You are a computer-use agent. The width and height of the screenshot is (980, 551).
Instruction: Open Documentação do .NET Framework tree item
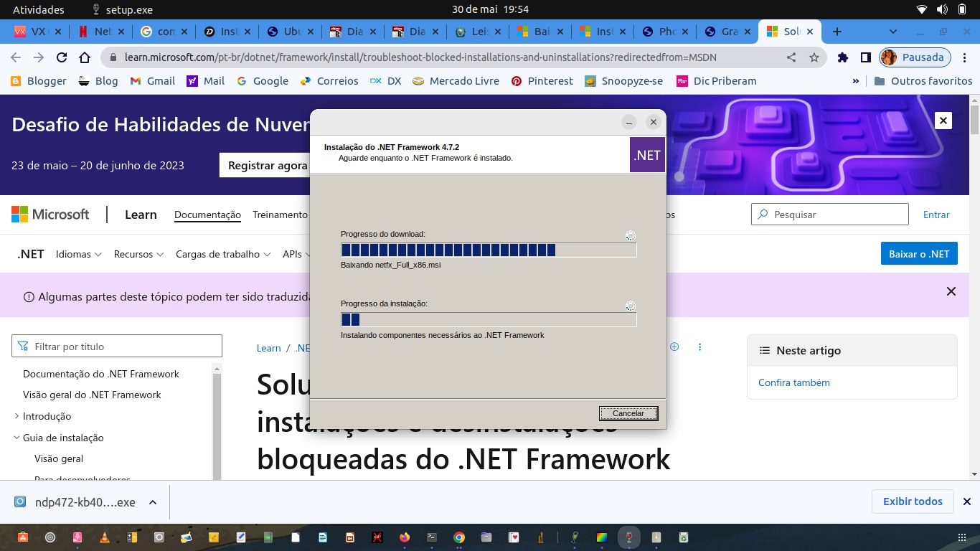[x=101, y=374]
